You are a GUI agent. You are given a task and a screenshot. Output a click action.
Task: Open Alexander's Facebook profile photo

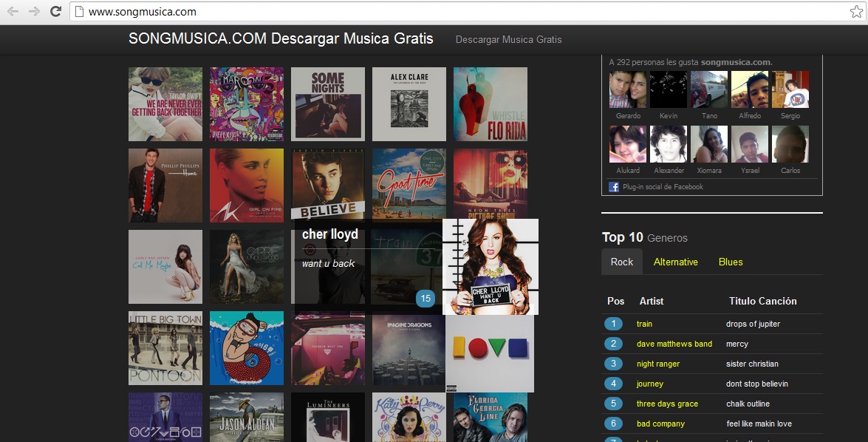[x=668, y=144]
